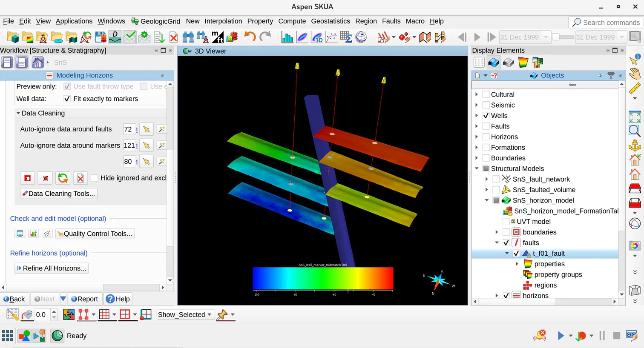Click the color gradient icon in Display Elements
This screenshot has width=644, height=348.
pos(523,63)
